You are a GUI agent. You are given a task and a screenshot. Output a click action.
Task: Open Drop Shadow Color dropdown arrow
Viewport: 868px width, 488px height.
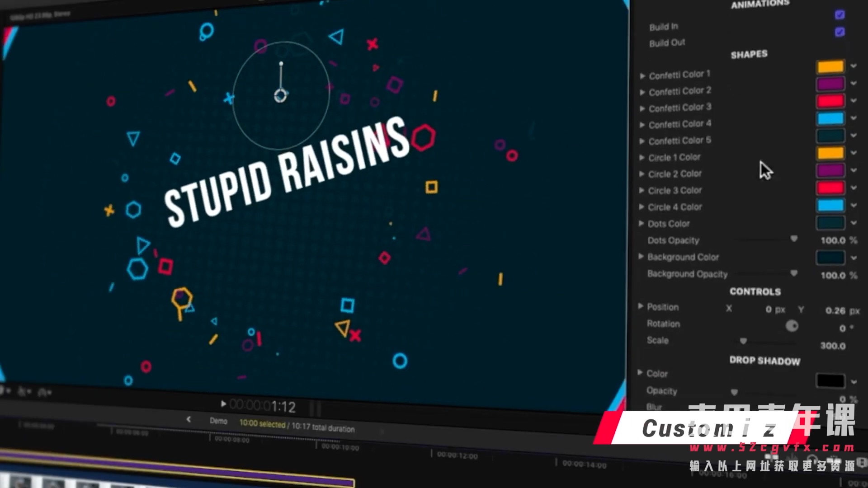coord(854,382)
